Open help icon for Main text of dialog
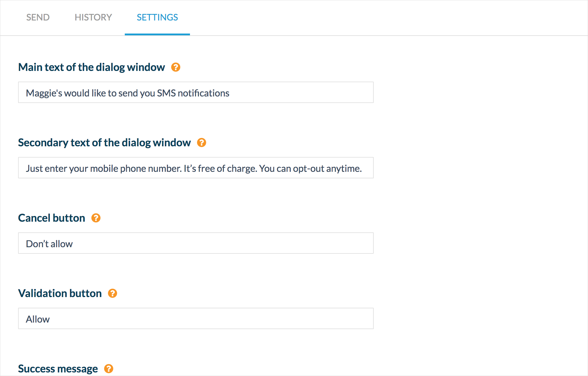The width and height of the screenshot is (588, 376). [176, 67]
